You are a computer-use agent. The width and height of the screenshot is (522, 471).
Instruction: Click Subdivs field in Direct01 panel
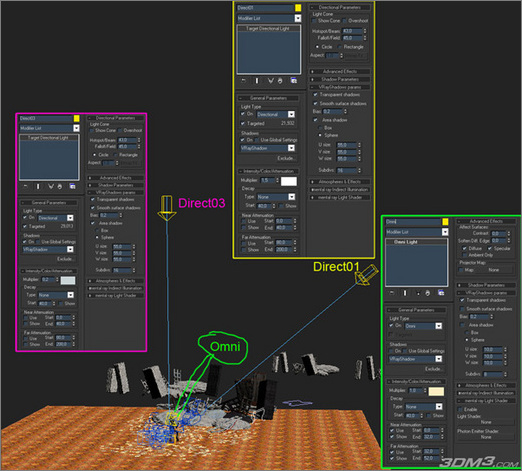click(x=347, y=170)
